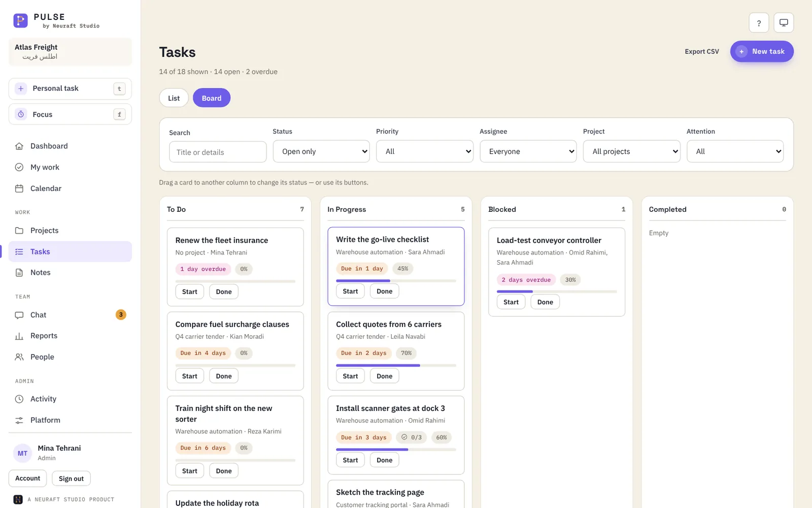Open the Reports page label
812x508 pixels.
44,336
